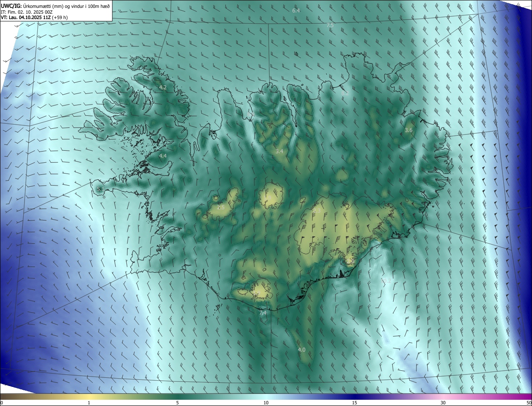The width and height of the screenshot is (532, 406).
Task: Click the 7.5 value label
Action: click(330, 25)
